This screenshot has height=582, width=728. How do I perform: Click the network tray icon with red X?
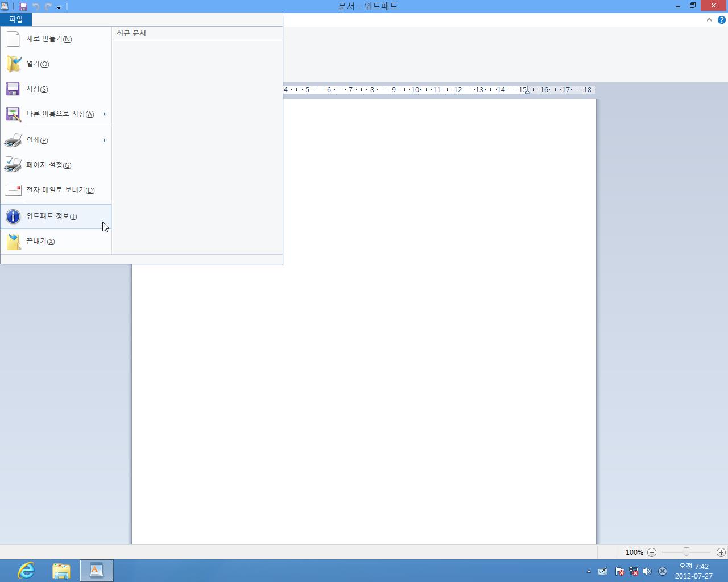pos(634,571)
